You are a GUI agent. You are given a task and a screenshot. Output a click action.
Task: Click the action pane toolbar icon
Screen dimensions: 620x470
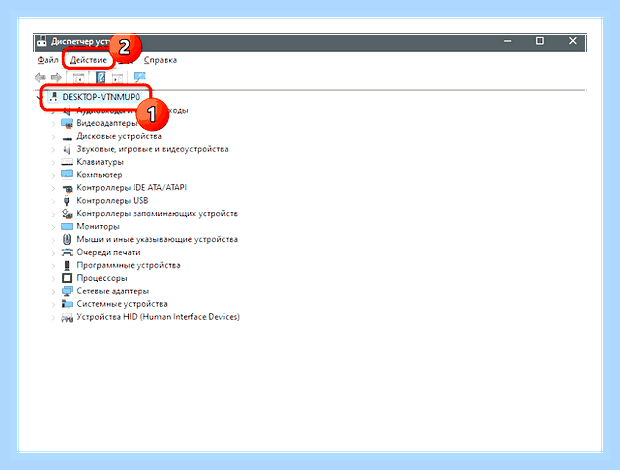[117, 78]
